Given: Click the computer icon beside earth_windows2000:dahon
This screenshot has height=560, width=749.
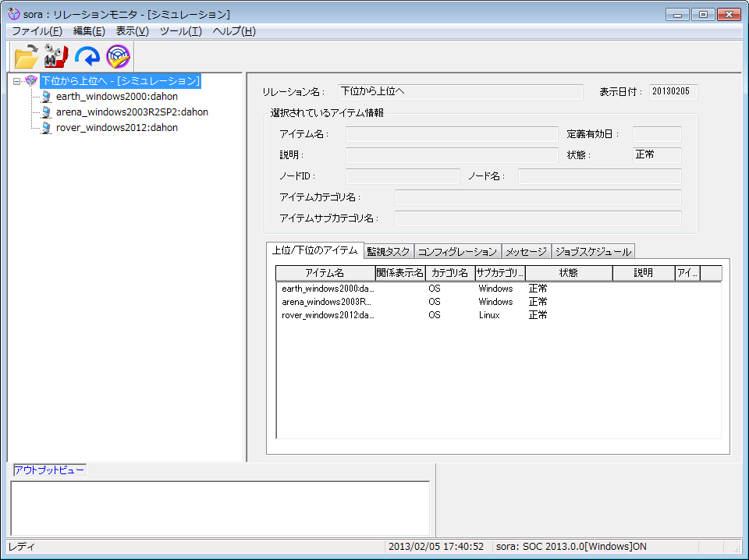Looking at the screenshot, I should click(46, 97).
